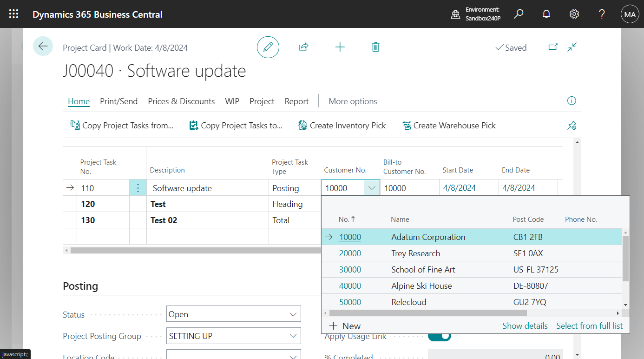
Task: Expand the Status dropdown
Action: 293,314
